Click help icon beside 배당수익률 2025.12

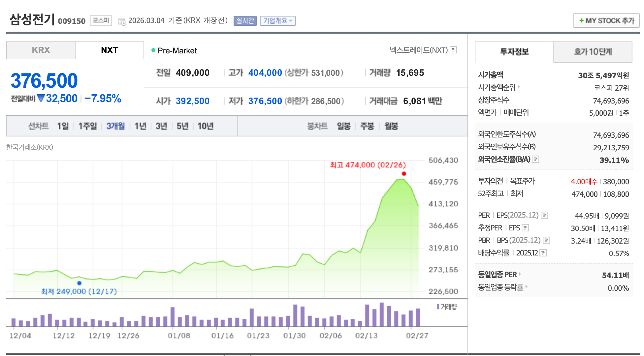tap(543, 253)
